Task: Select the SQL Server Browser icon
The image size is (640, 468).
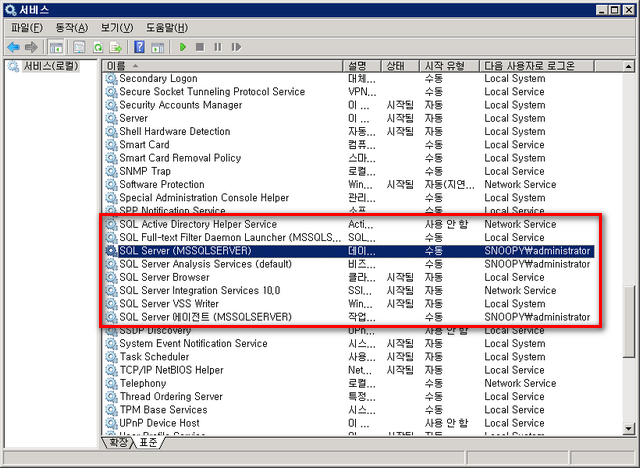Action: pyautogui.click(x=111, y=277)
